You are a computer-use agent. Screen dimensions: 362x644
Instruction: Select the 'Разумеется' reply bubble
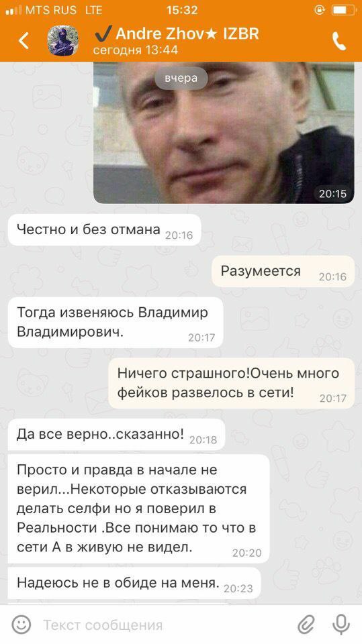[x=283, y=271]
